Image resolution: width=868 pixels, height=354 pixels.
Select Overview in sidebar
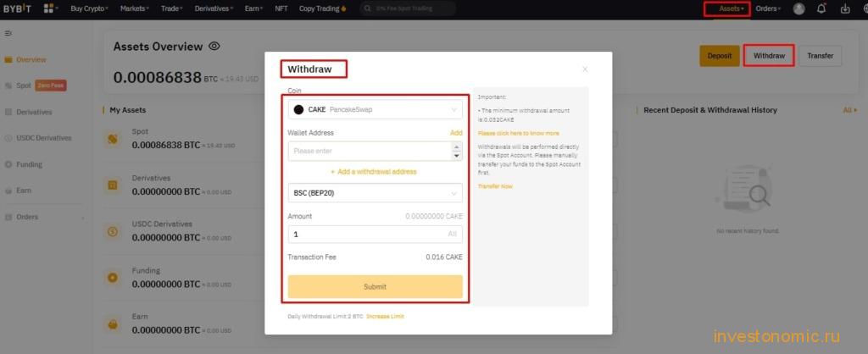[25, 60]
